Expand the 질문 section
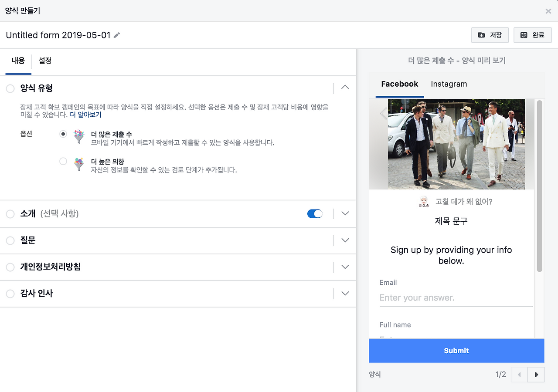This screenshot has height=392, width=558. pyautogui.click(x=345, y=240)
